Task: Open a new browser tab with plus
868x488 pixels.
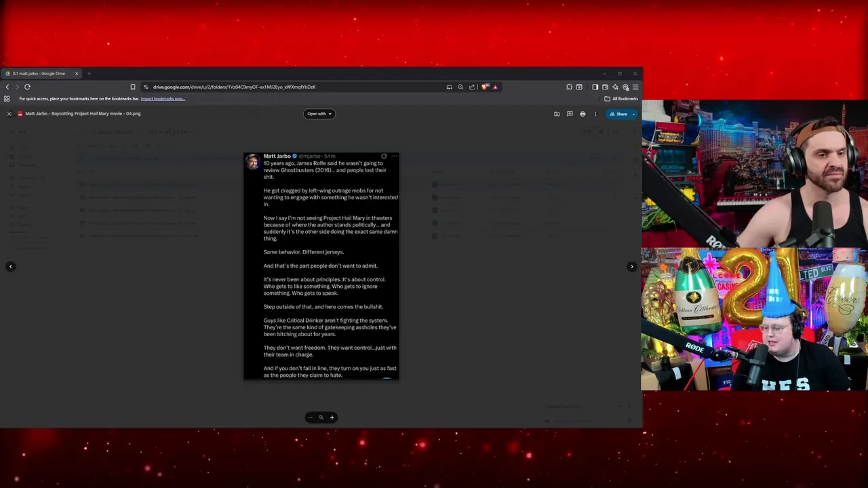Action: click(x=89, y=73)
